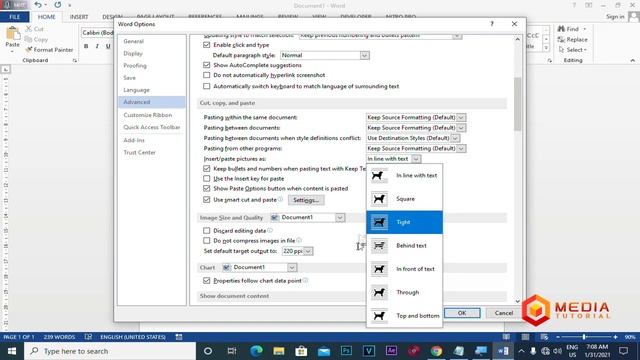Viewport: 640px width, 360px height.
Task: Click the Cut scissors command
Action: (34, 29)
